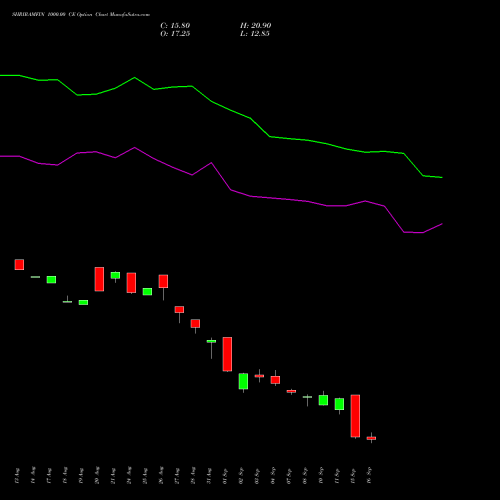Click the 31 Aug date label
The image size is (500, 500).
coord(209,476)
